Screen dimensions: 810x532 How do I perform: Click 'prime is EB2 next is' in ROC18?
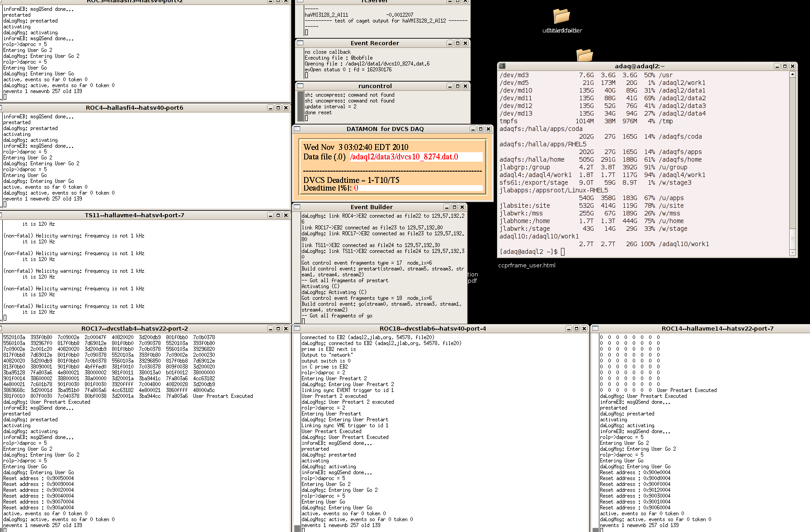(x=329, y=349)
